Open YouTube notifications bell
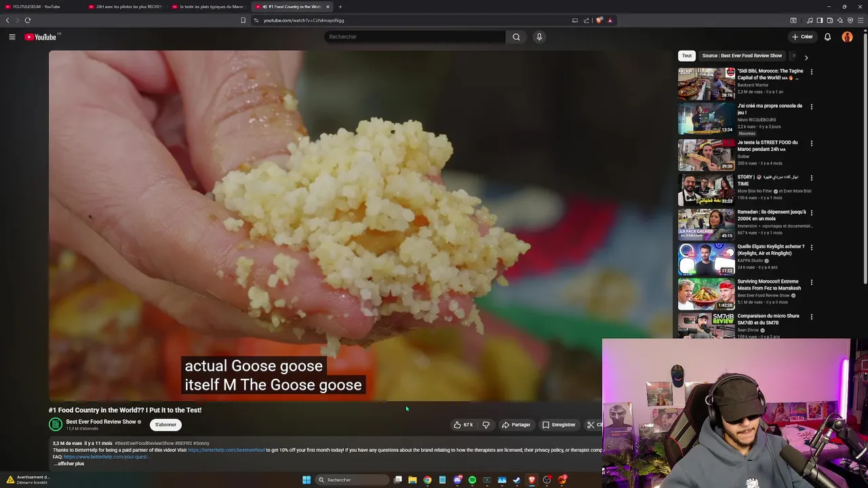This screenshot has width=868, height=488. tap(827, 37)
